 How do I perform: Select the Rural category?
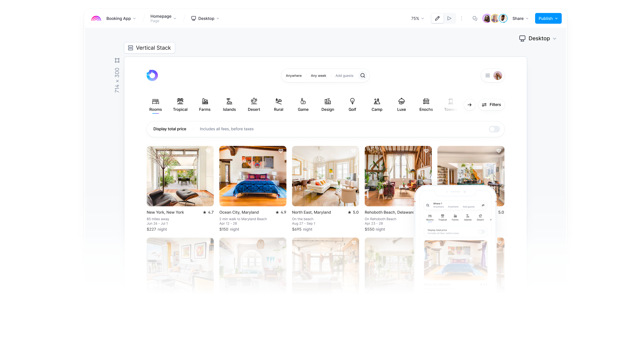tap(278, 105)
